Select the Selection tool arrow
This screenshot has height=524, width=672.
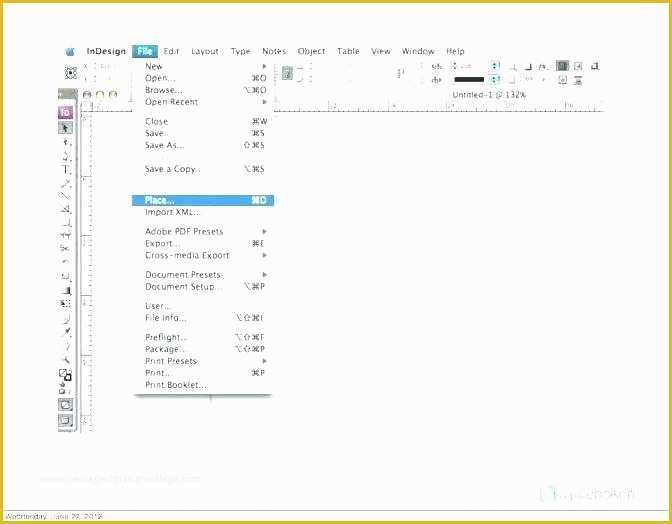[x=66, y=128]
